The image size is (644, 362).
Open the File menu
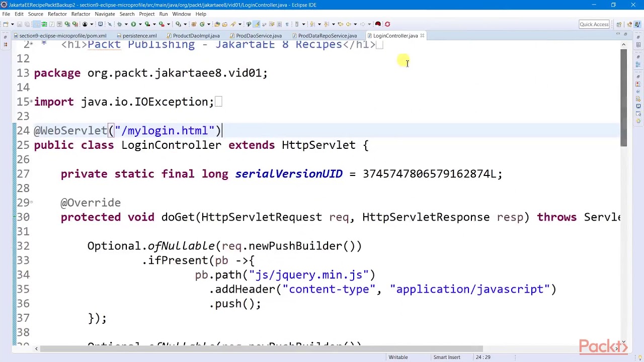(x=6, y=14)
